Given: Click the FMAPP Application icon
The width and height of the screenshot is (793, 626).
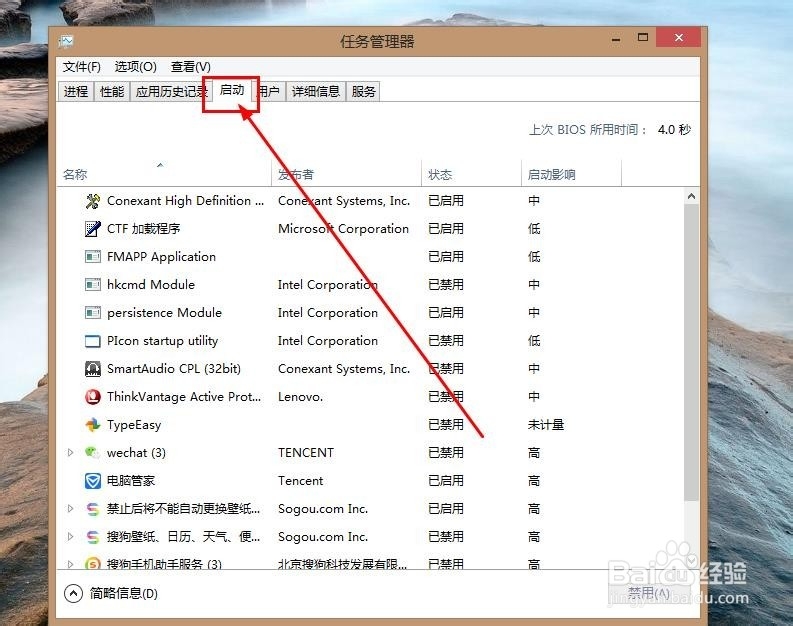Looking at the screenshot, I should [x=93, y=256].
